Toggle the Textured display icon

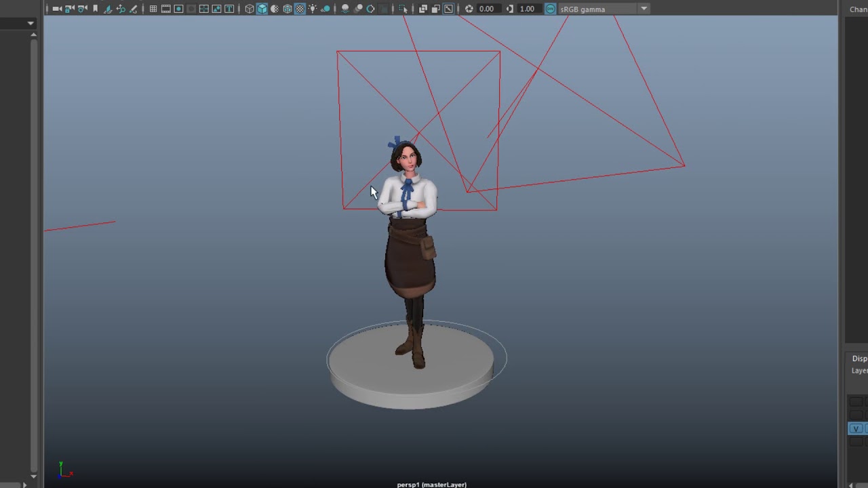pos(300,9)
